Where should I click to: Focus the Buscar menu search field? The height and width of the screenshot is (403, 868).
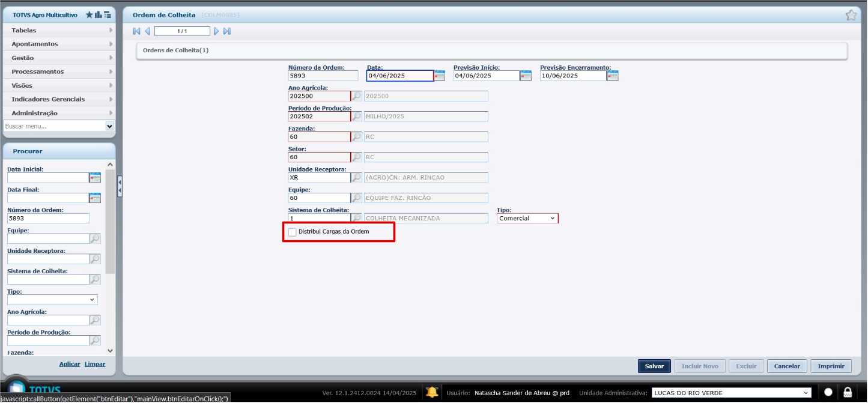(54, 127)
